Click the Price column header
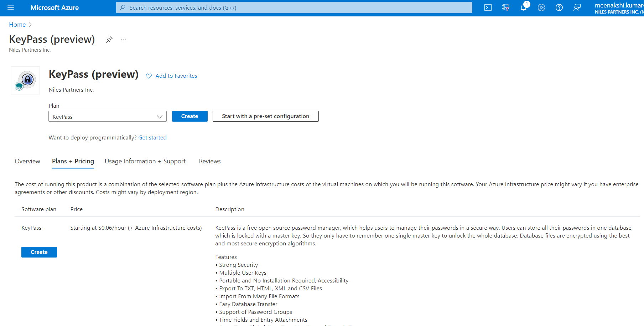The image size is (644, 326). point(77,209)
